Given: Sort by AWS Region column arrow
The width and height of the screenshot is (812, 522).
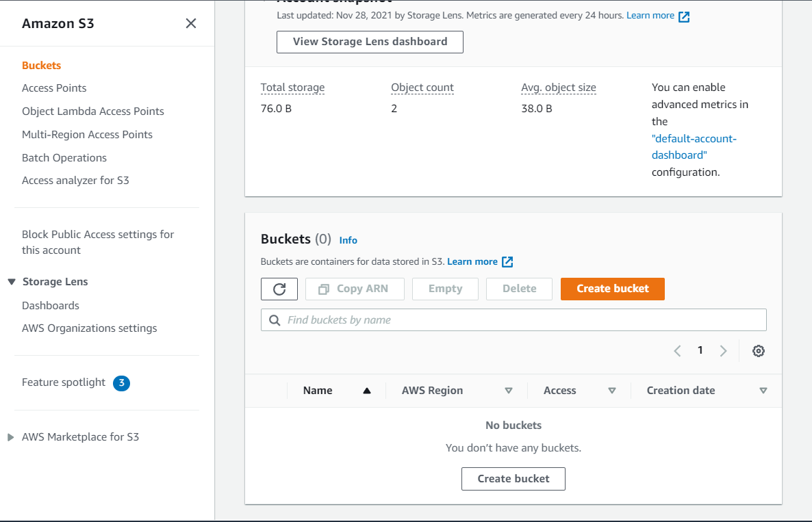Looking at the screenshot, I should pos(509,391).
